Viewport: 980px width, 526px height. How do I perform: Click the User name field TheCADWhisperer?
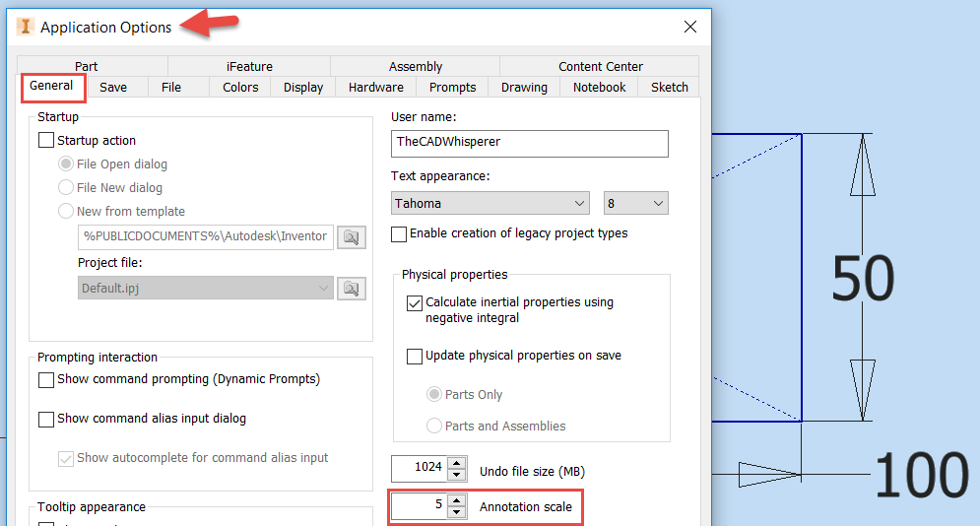(x=529, y=143)
